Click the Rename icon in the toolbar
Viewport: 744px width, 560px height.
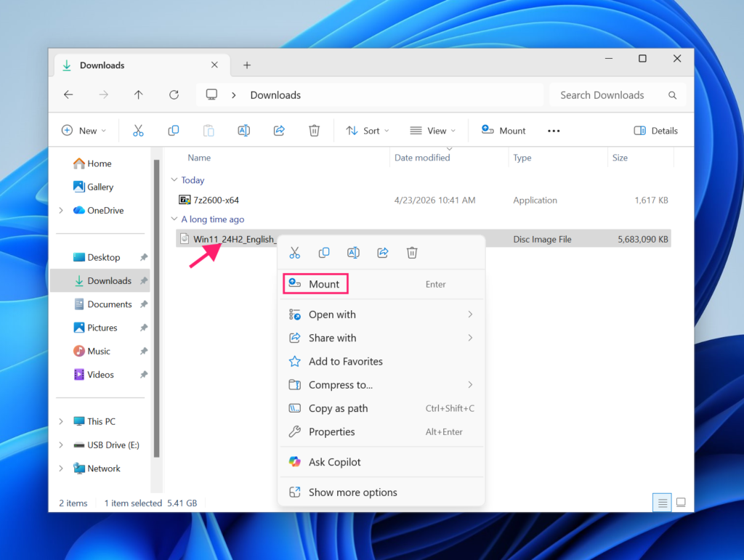(244, 131)
